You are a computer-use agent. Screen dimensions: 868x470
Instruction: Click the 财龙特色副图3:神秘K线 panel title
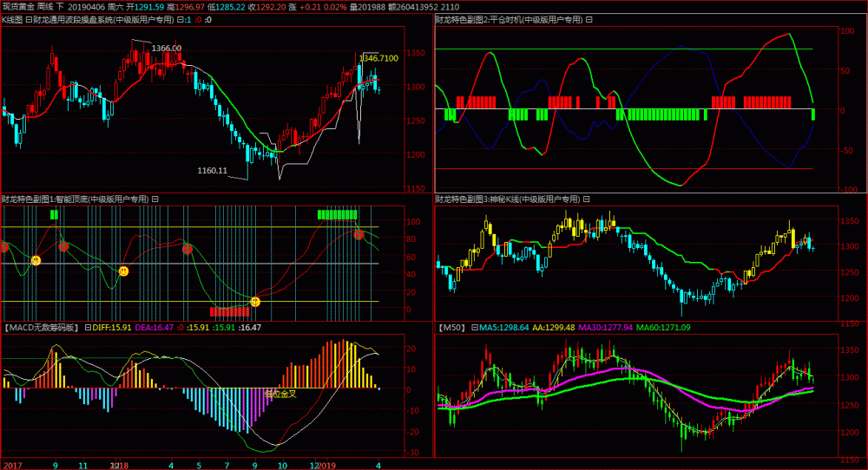[508, 199]
